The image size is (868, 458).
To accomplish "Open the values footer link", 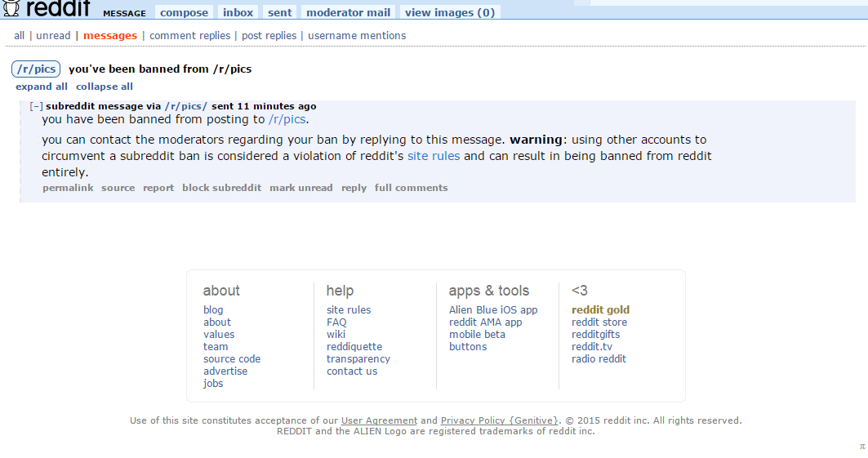I will tap(219, 334).
